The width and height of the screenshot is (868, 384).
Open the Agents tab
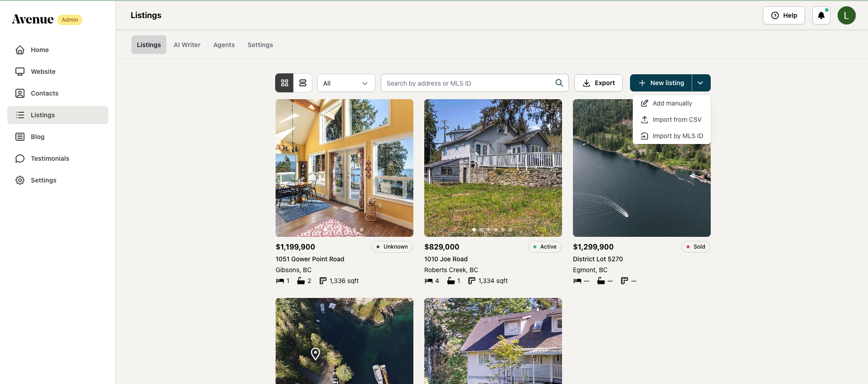coord(224,45)
